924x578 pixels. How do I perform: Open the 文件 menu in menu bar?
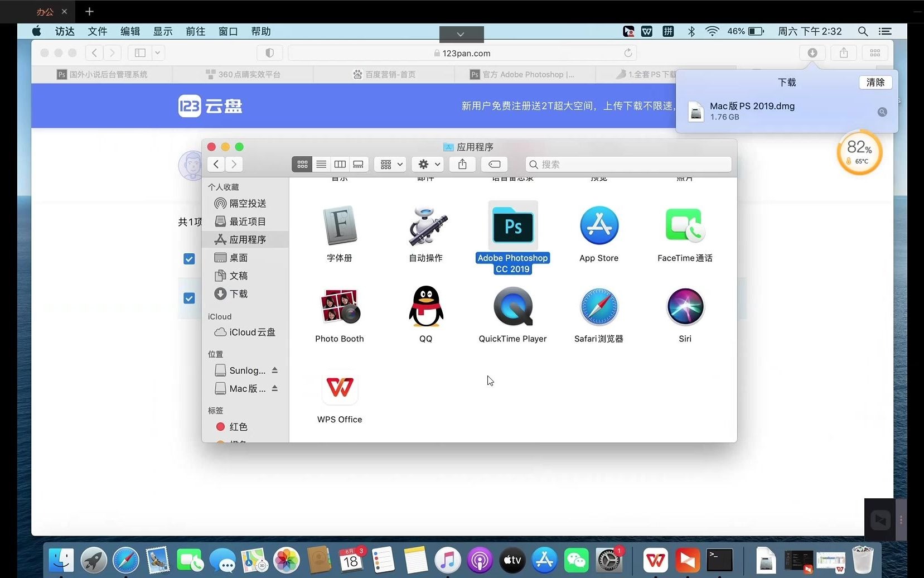pyautogui.click(x=98, y=31)
